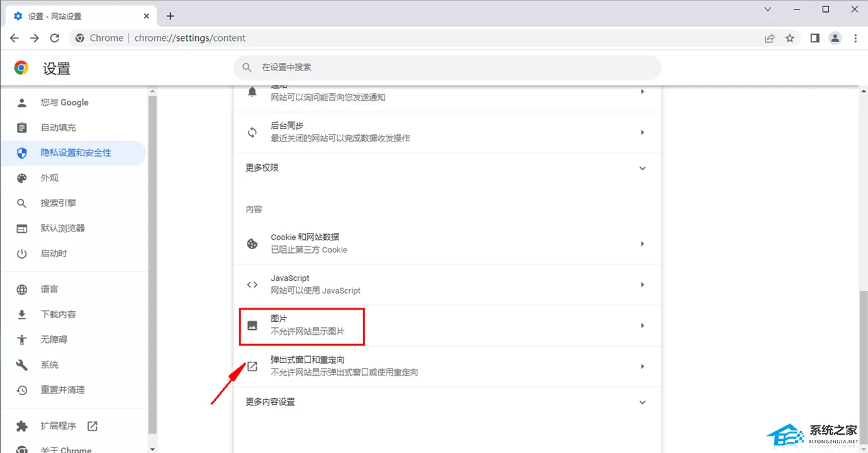
Task: Open the side panel icon
Action: pos(814,38)
